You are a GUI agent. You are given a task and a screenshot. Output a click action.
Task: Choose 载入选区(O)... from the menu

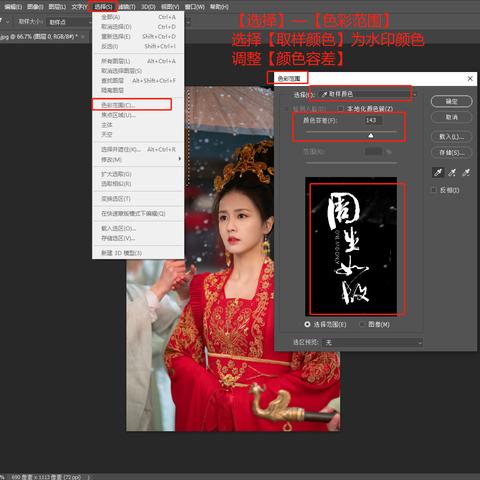pyautogui.click(x=138, y=228)
